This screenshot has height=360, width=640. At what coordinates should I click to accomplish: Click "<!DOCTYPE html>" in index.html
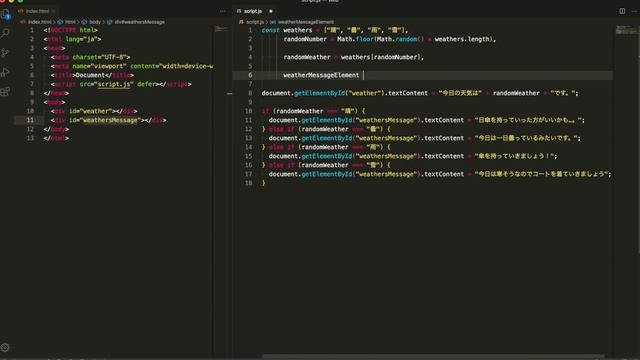click(71, 30)
